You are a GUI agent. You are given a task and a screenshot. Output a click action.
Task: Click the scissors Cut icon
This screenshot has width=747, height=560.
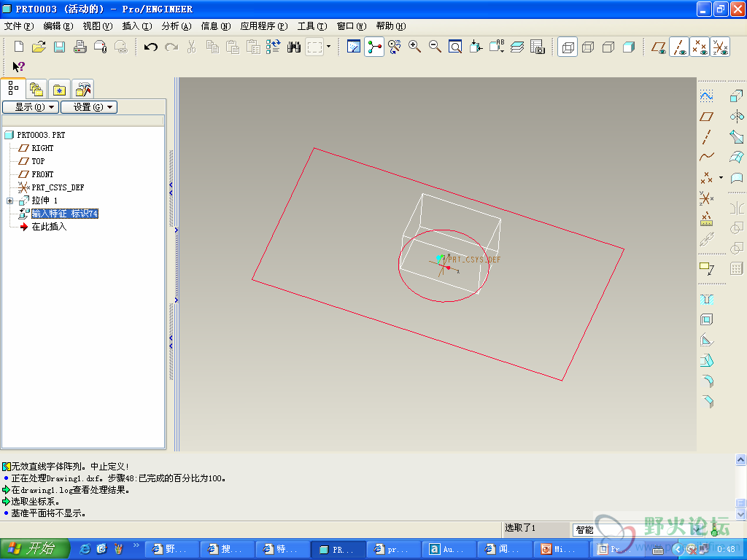point(192,47)
